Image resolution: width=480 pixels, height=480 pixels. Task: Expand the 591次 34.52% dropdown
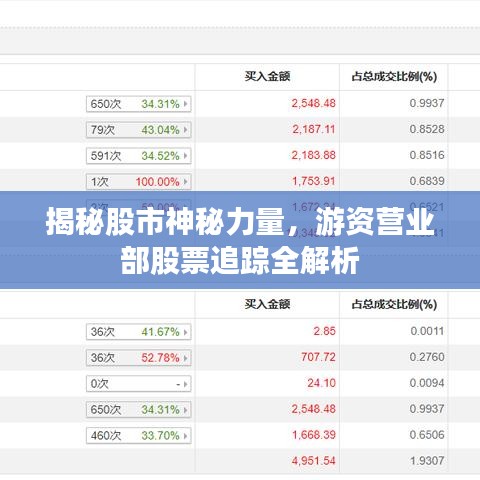pyautogui.click(x=138, y=156)
